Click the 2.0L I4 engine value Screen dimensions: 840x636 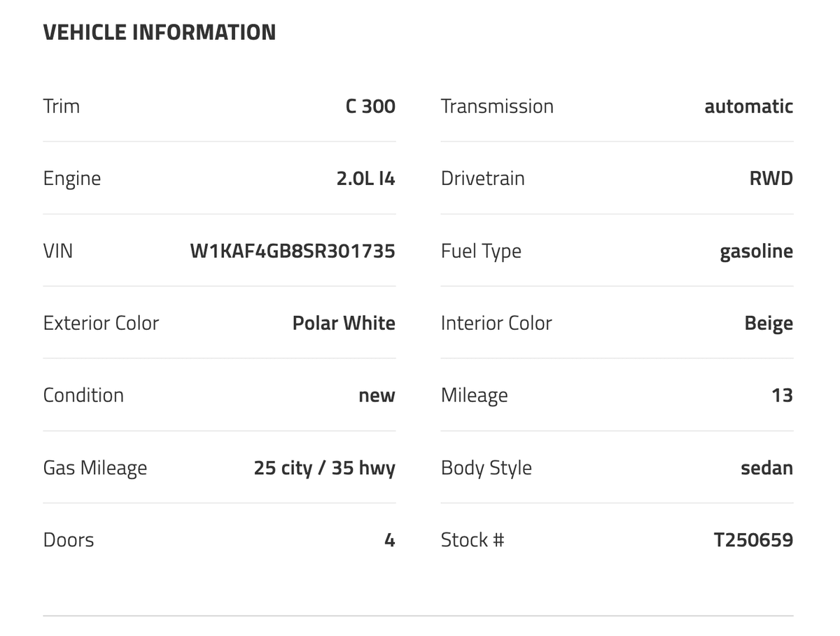(365, 179)
